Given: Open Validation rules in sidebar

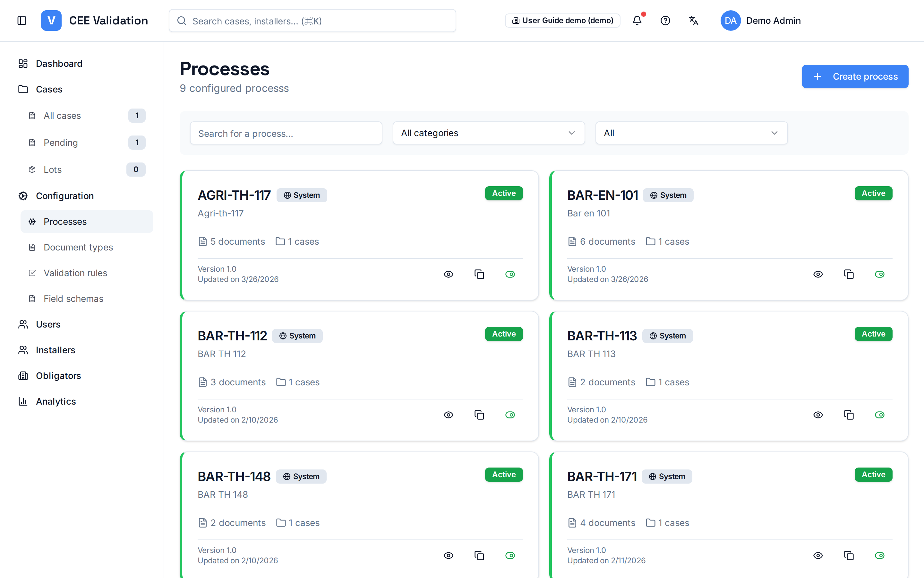Looking at the screenshot, I should [x=87, y=273].
